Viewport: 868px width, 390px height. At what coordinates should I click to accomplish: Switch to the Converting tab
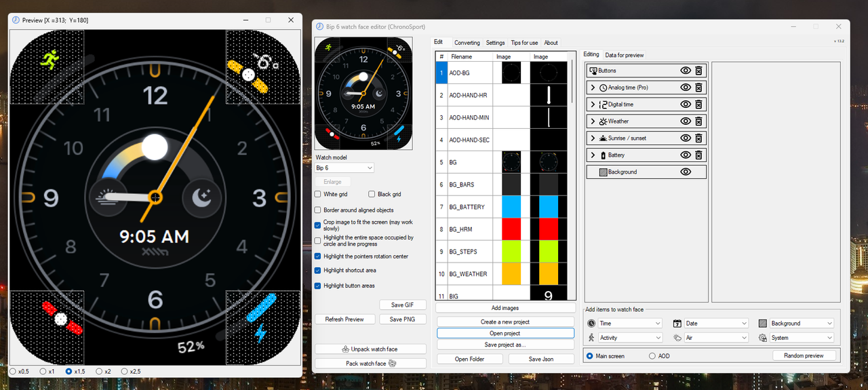[467, 43]
